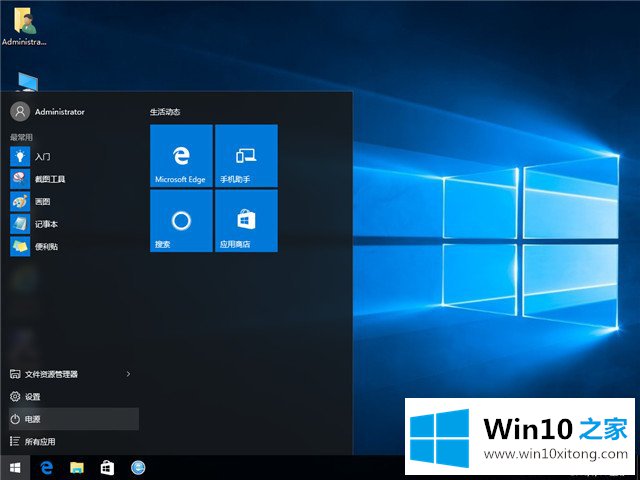The image size is (640, 480).
Task: Click the 最常用 section label
Action: point(21,137)
